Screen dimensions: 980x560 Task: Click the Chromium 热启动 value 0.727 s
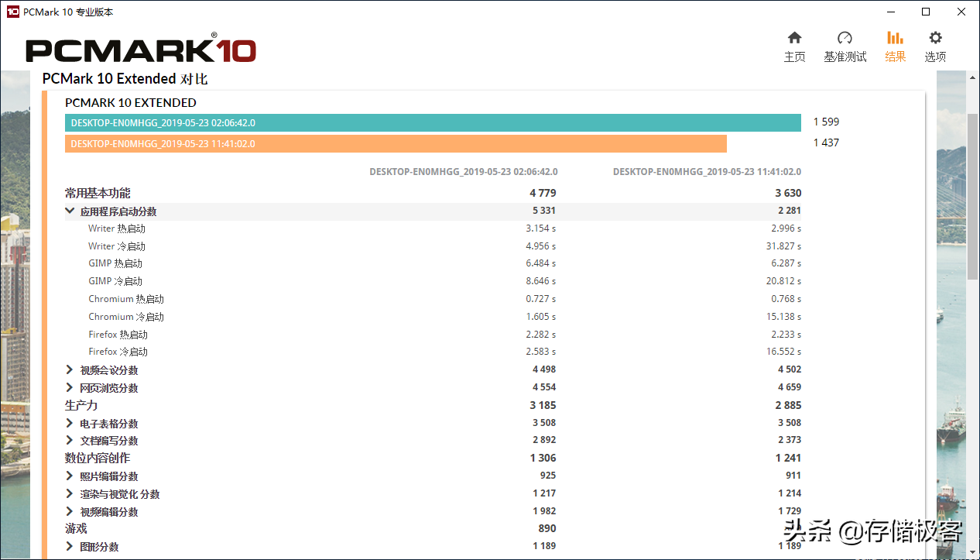click(541, 299)
